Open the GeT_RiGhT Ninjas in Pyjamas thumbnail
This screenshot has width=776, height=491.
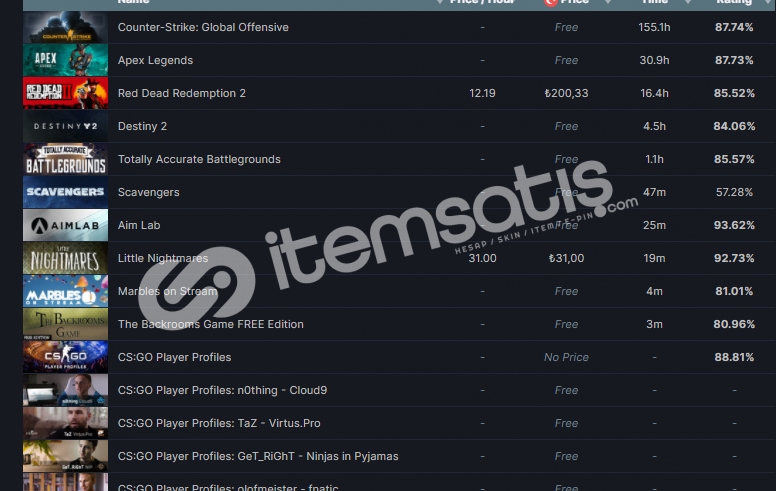[65, 456]
